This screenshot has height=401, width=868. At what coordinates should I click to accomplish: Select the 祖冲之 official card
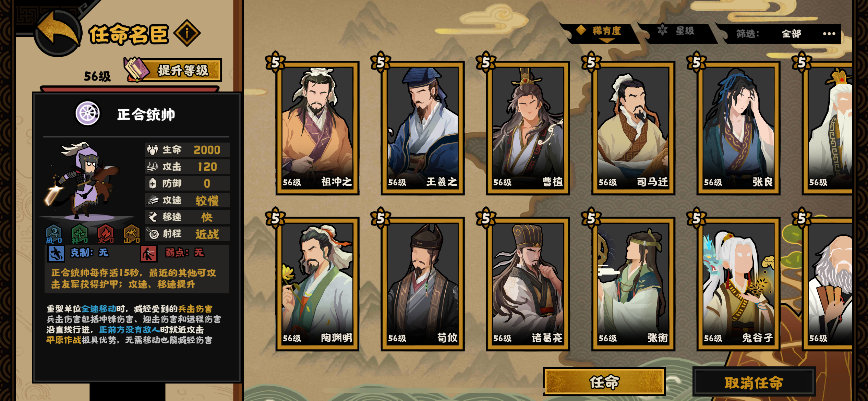click(317, 128)
